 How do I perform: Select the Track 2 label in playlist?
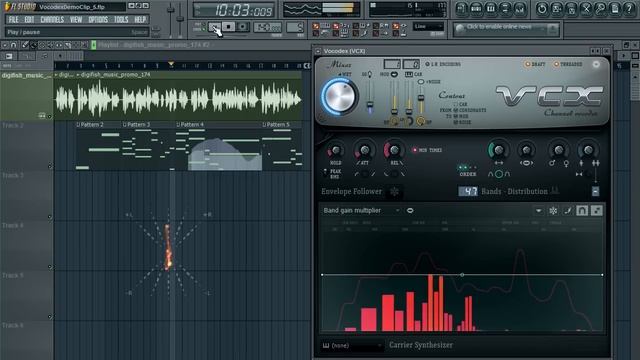[13, 125]
